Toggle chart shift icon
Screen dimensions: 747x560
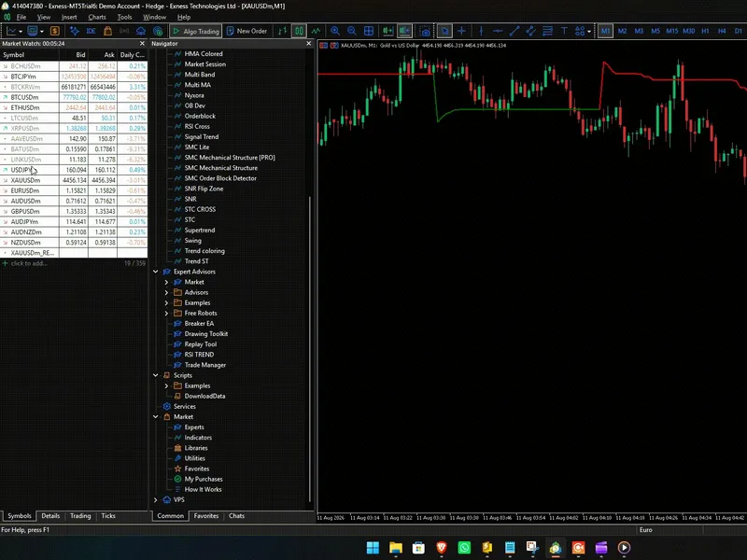pyautogui.click(x=405, y=31)
